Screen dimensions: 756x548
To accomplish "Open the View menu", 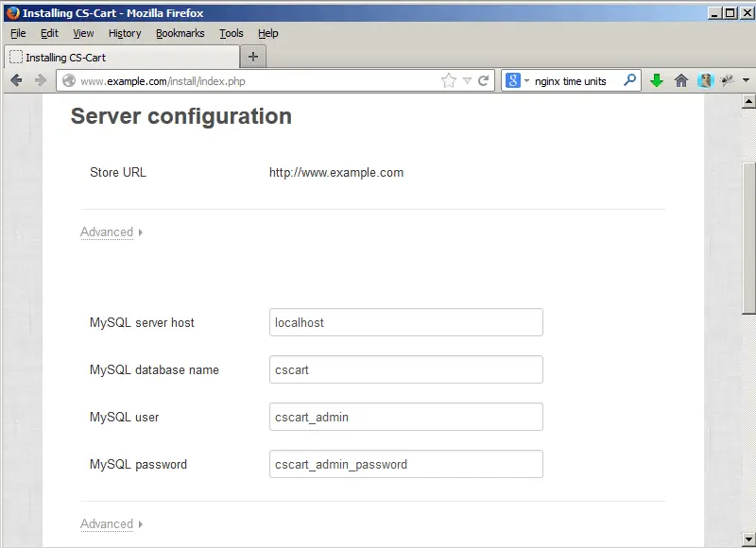I will 83,33.
